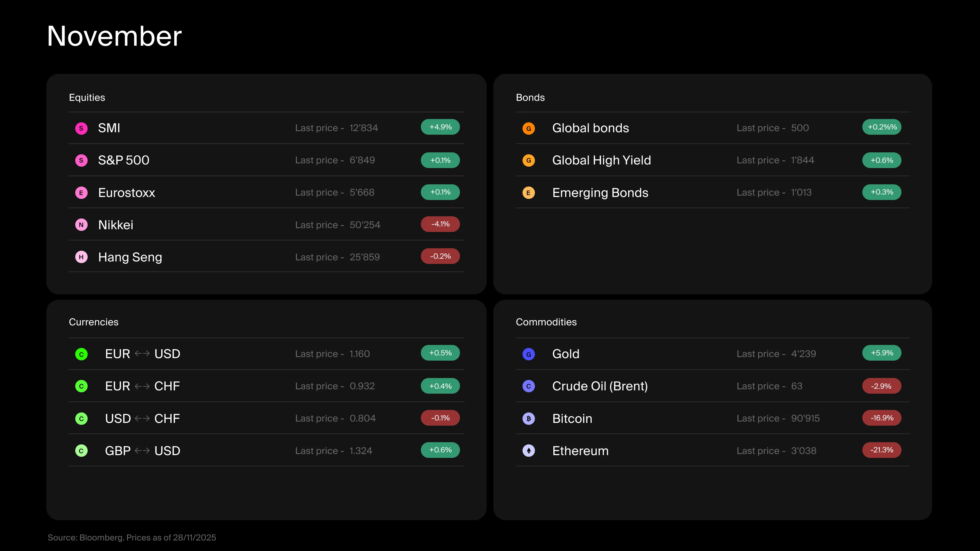980x551 pixels.
Task: Select the Commodities section heading
Action: [x=546, y=322]
